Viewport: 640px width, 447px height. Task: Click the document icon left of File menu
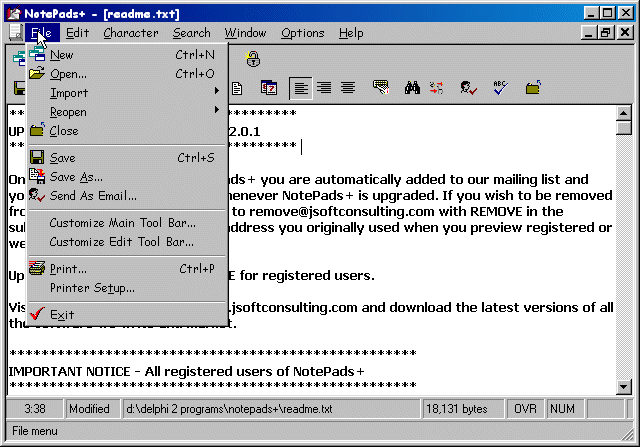16,33
